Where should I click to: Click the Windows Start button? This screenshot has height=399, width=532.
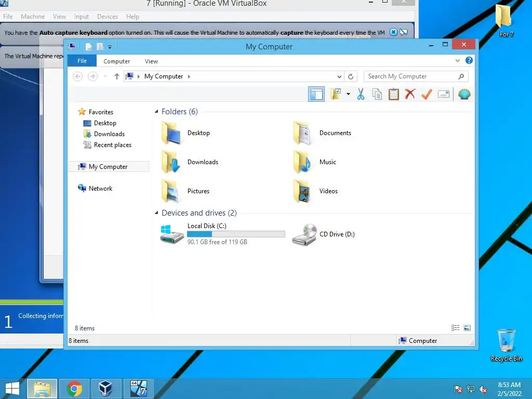(x=12, y=389)
